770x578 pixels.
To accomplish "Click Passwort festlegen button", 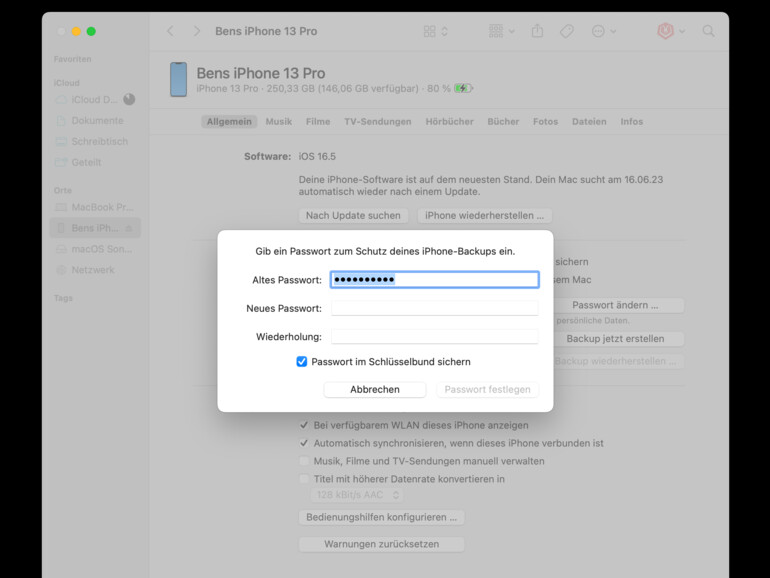I will [488, 389].
